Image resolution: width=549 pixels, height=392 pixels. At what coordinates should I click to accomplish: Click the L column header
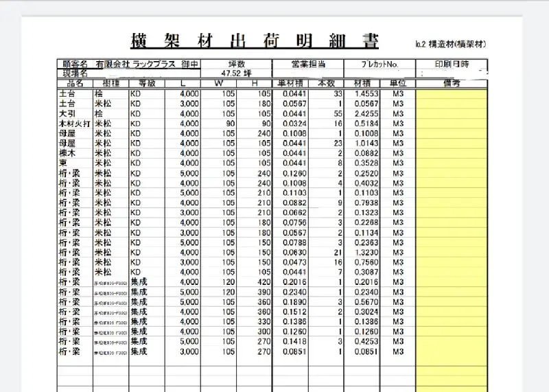183,83
